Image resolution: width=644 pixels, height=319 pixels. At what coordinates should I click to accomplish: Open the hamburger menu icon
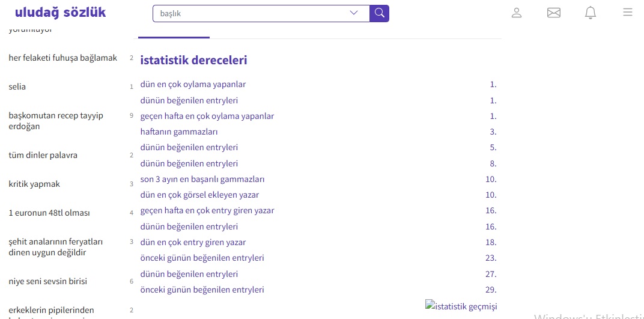click(x=628, y=12)
